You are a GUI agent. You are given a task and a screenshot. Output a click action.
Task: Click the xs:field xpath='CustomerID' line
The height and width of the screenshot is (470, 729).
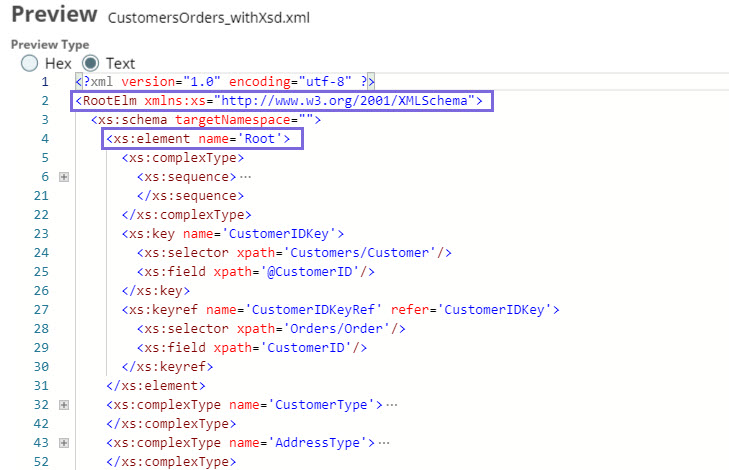click(x=253, y=347)
